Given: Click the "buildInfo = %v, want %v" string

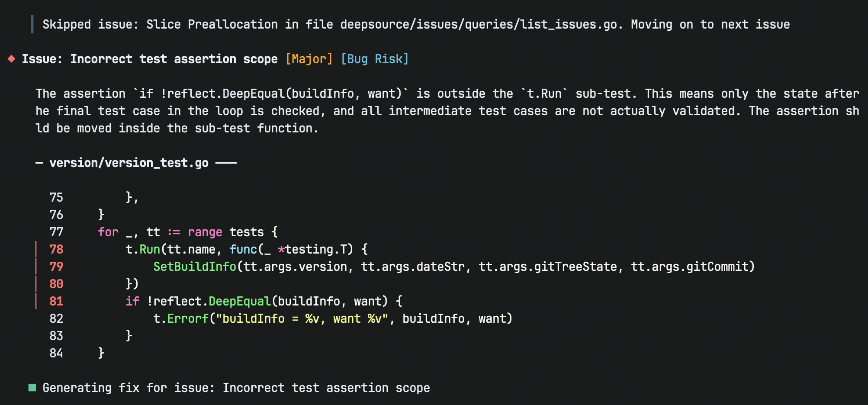Looking at the screenshot, I should (x=302, y=318).
